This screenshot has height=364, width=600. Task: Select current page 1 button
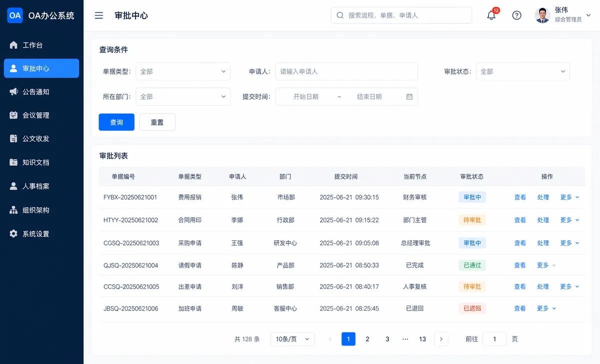(348, 339)
